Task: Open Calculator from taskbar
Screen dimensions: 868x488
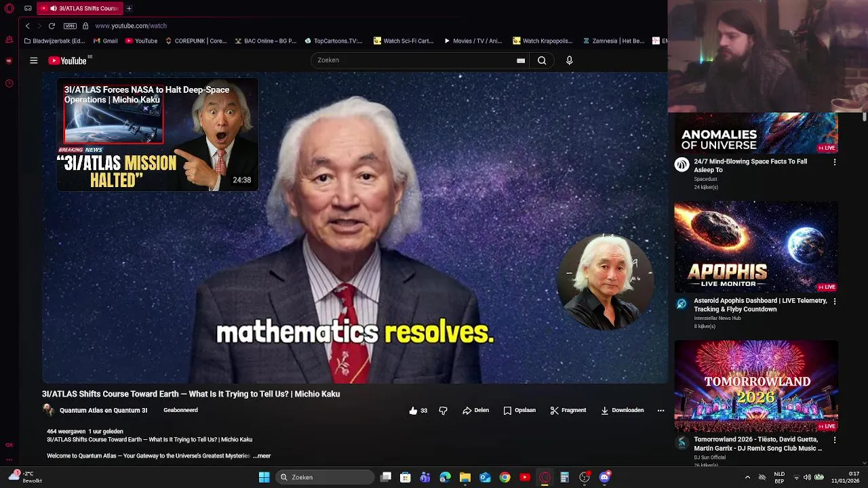Action: pyautogui.click(x=564, y=477)
